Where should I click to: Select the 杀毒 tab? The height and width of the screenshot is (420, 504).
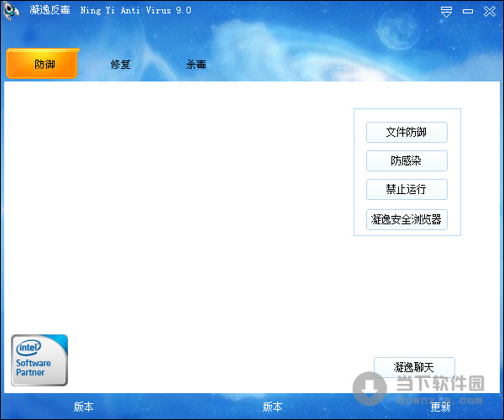coord(196,64)
